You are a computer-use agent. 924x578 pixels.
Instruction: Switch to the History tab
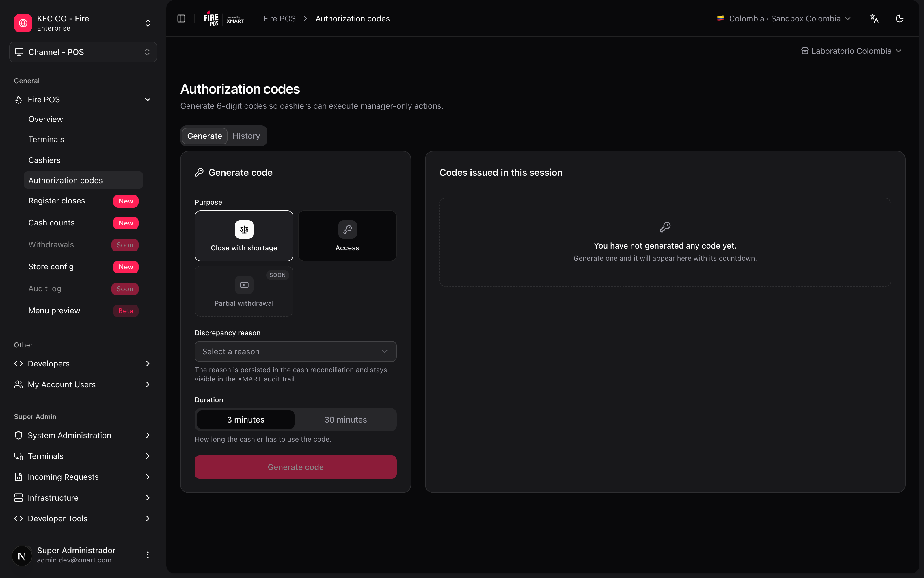pos(246,136)
